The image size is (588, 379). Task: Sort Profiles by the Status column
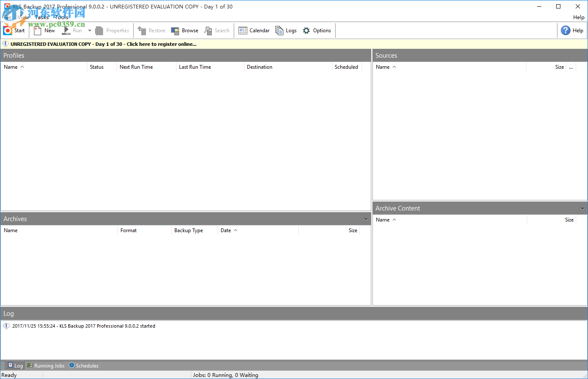(x=102, y=67)
